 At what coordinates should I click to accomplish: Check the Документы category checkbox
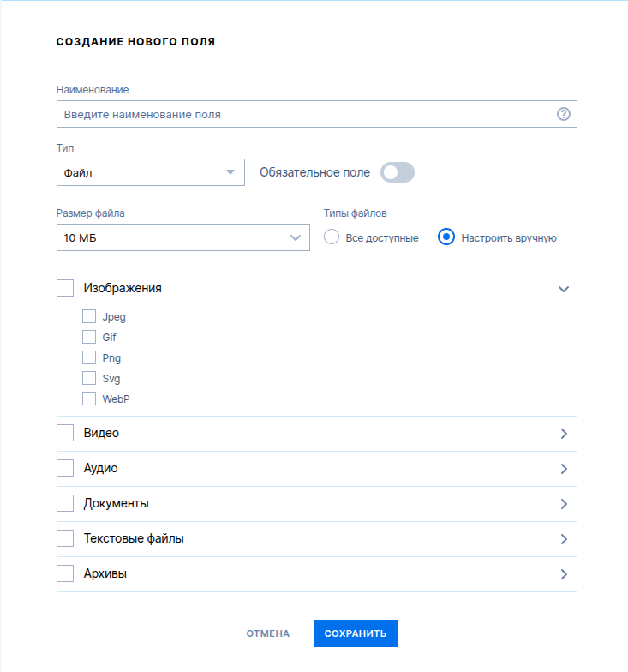pyautogui.click(x=65, y=503)
